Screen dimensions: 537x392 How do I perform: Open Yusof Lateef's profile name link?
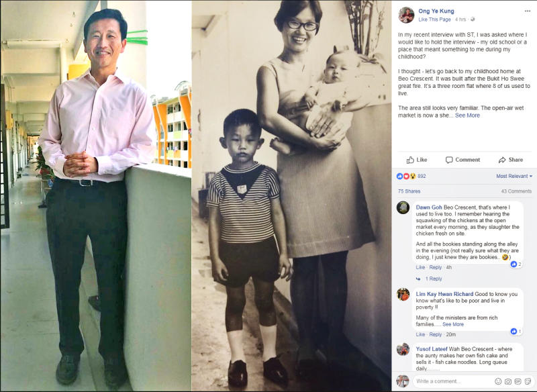point(432,349)
